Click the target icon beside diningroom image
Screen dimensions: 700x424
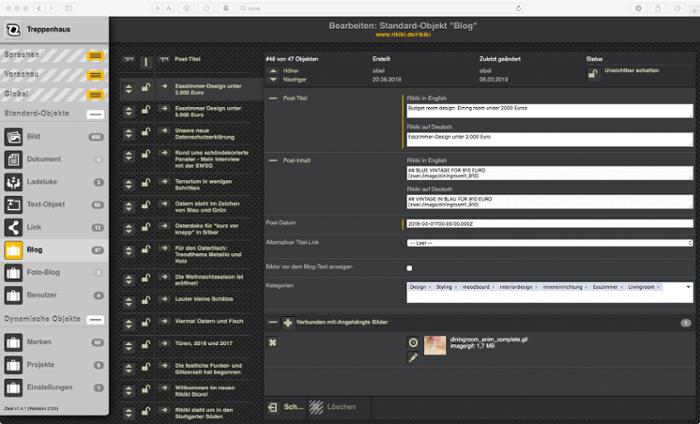click(413, 342)
